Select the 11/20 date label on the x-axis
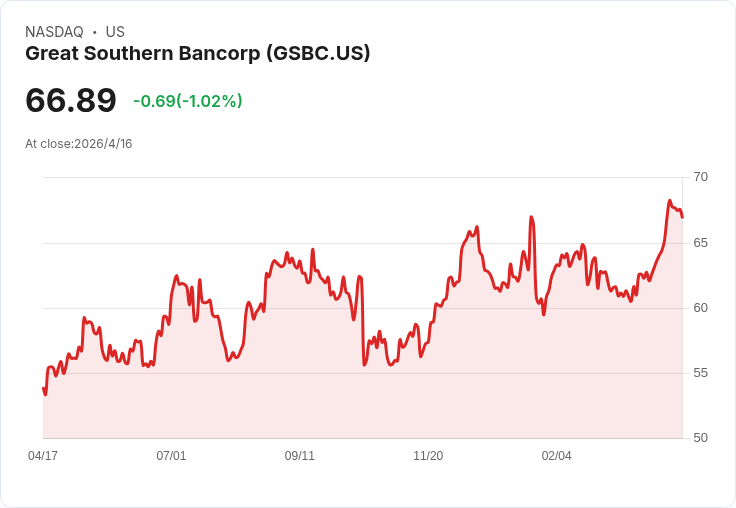Screen dimensions: 736x508 pos(428,456)
